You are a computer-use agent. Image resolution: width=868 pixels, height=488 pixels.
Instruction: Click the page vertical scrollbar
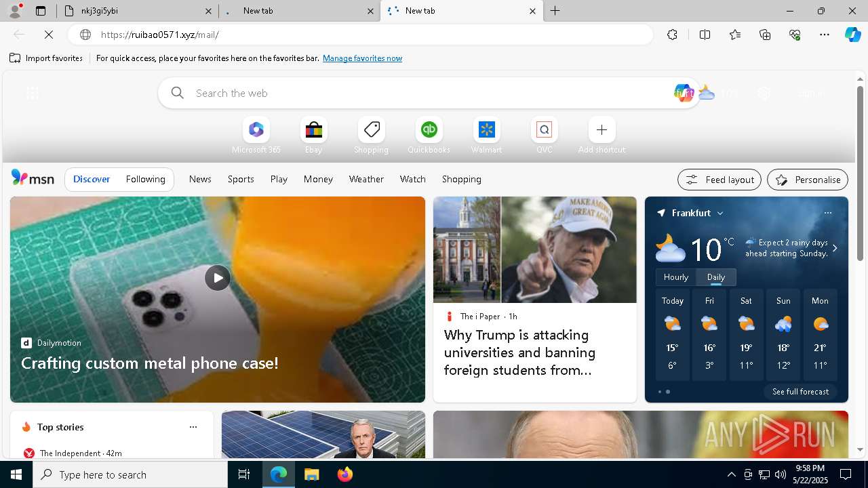click(x=861, y=174)
